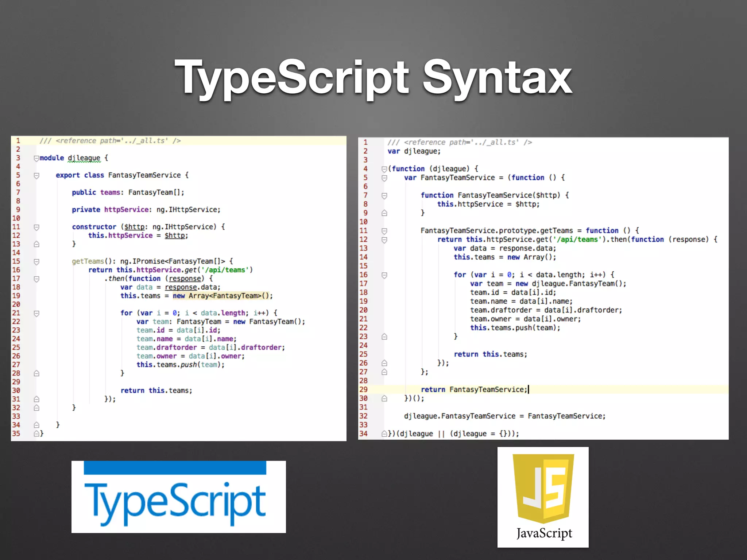Viewport: 747px width, 560px height.
Task: Click 'private httpService: ng.IHttpService;' line
Action: click(146, 210)
